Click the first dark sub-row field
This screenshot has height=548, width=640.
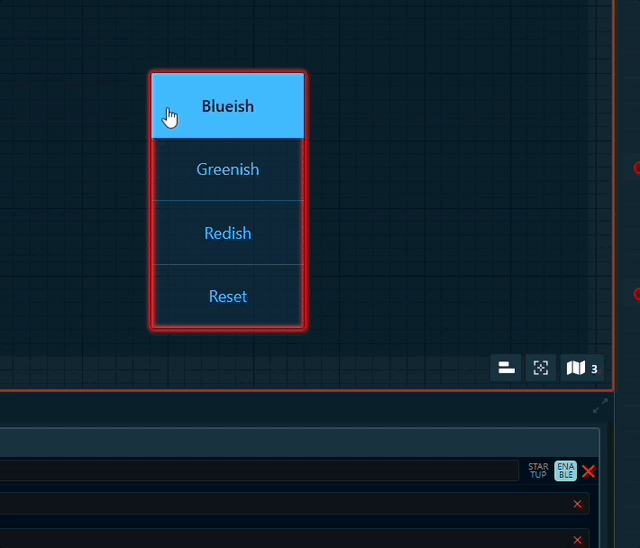pyautogui.click(x=280, y=504)
